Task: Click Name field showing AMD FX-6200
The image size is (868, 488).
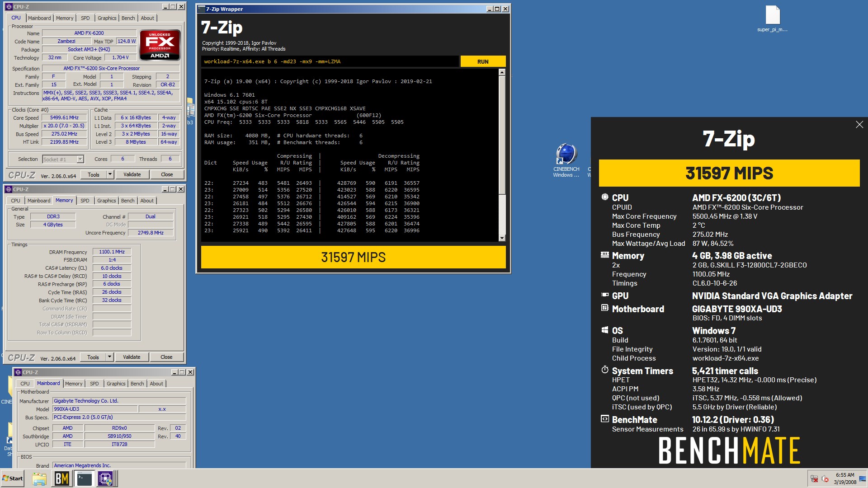Action: click(x=89, y=33)
